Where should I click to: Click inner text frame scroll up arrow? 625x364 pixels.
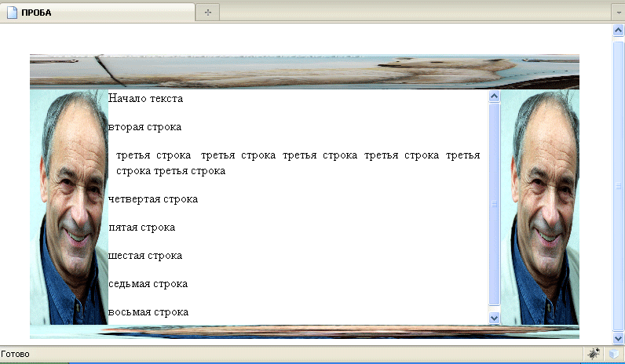tap(494, 96)
